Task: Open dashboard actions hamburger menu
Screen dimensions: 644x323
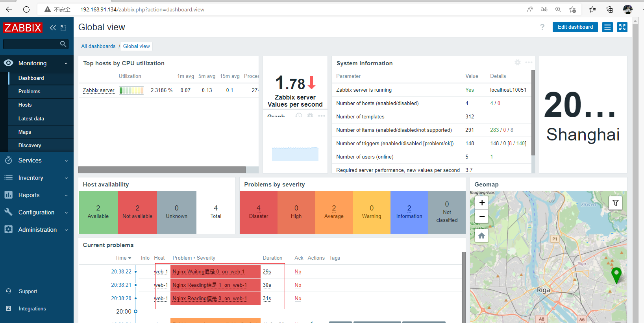Action: pyautogui.click(x=607, y=27)
